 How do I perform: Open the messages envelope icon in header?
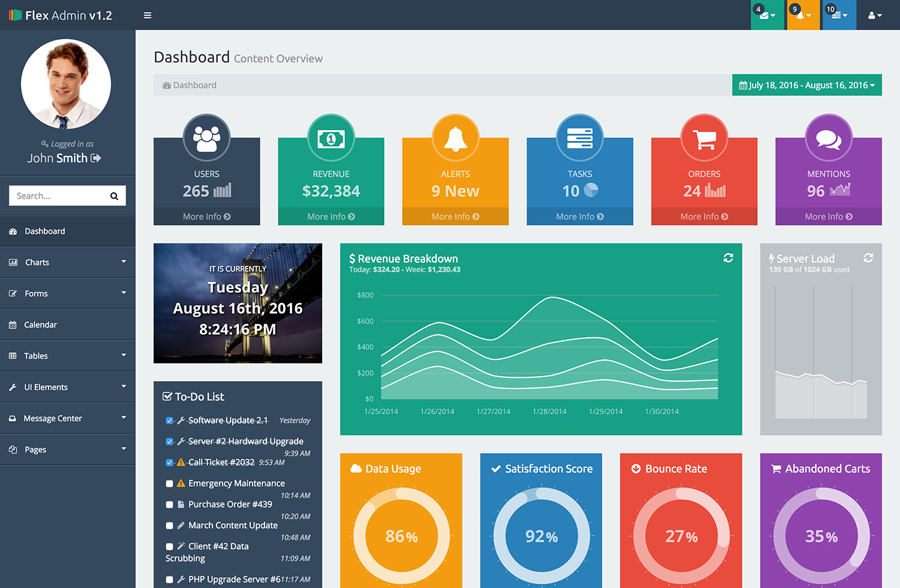[x=767, y=15]
